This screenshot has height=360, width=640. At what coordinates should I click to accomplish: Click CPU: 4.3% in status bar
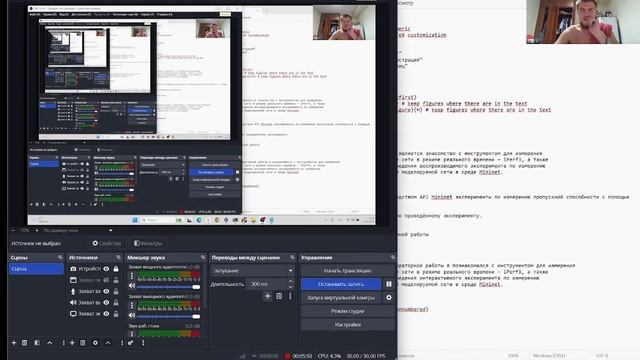329,356
